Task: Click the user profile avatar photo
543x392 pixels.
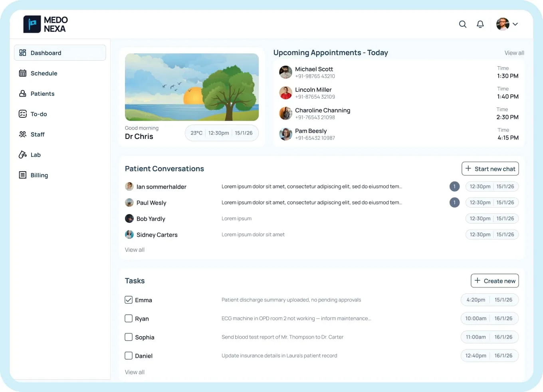Action: click(502, 24)
